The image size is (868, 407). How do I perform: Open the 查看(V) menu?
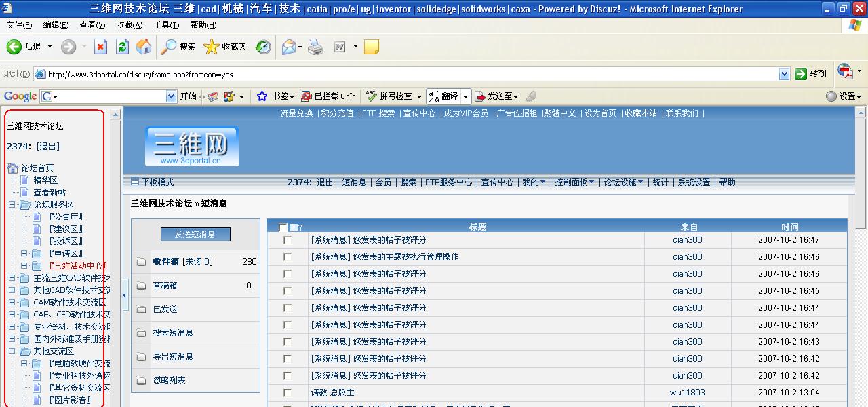click(x=92, y=25)
